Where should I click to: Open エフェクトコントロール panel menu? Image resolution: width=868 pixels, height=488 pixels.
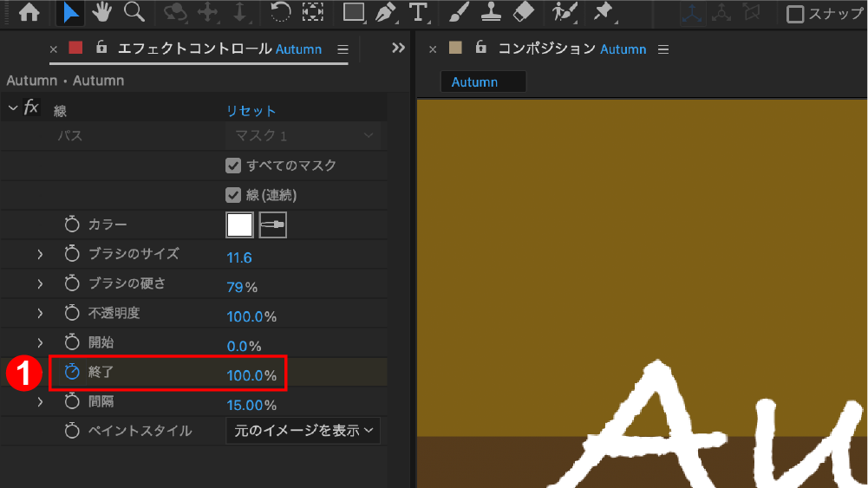click(343, 49)
